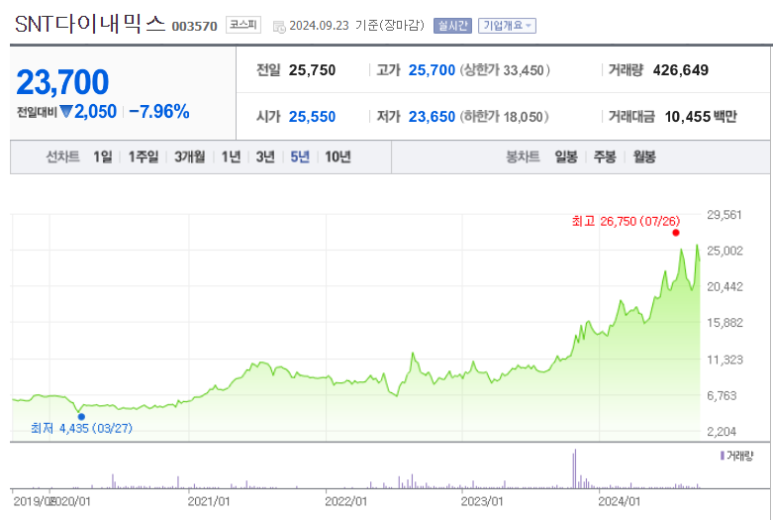Select the 1주일 line chart period
The image size is (773, 520).
[x=143, y=157]
